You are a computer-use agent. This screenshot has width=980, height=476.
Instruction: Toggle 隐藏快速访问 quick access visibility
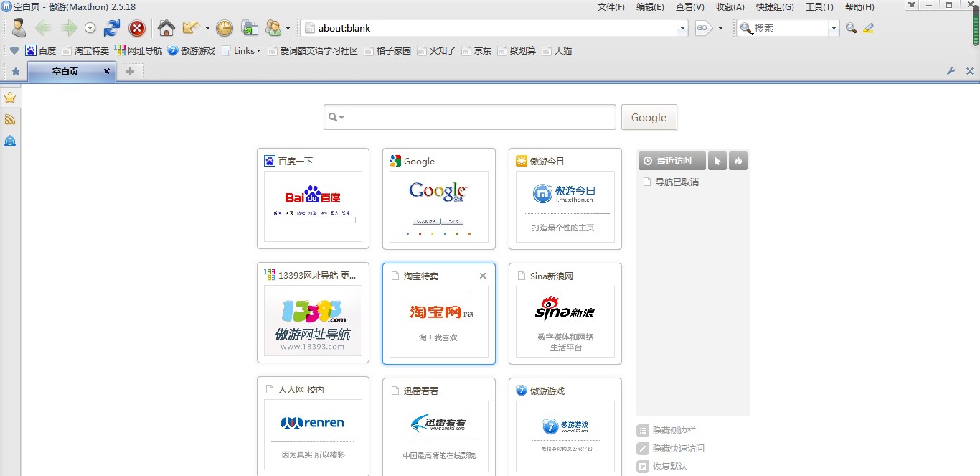pyautogui.click(x=678, y=449)
